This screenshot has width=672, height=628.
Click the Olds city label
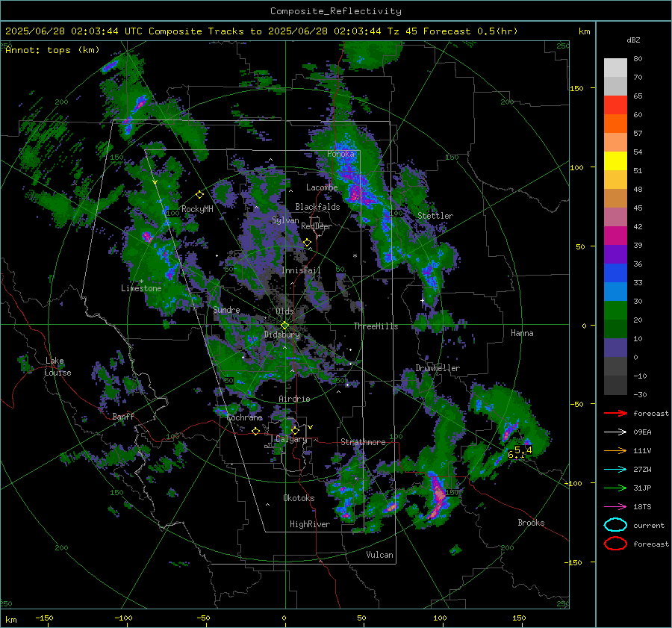pyautogui.click(x=284, y=311)
